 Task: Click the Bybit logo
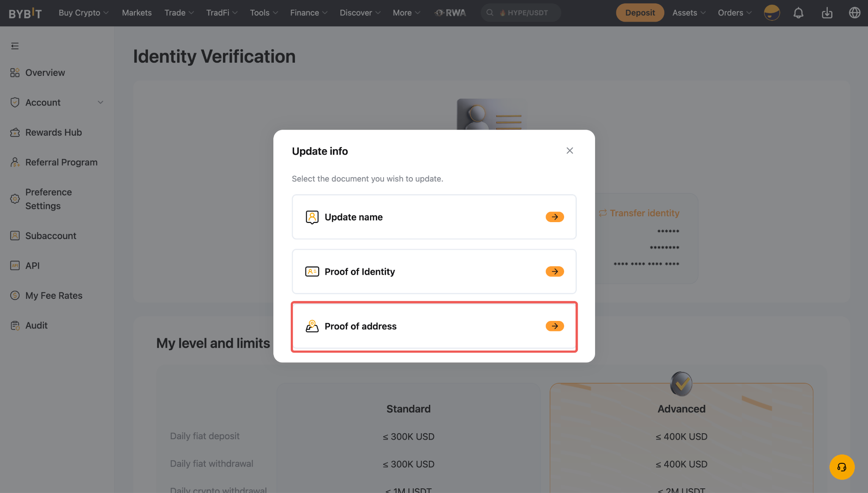[25, 13]
